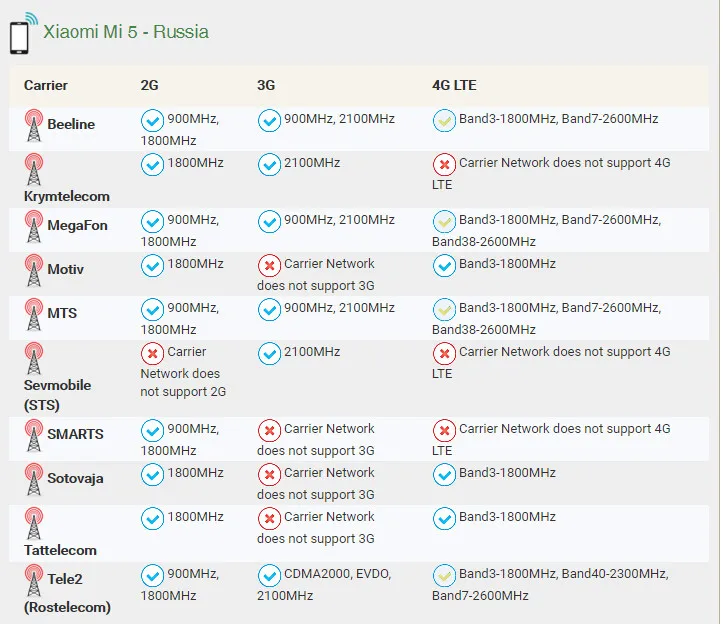This screenshot has width=723, height=624.
Task: Click SMARTS 3G red cross icon
Action: coord(269,431)
